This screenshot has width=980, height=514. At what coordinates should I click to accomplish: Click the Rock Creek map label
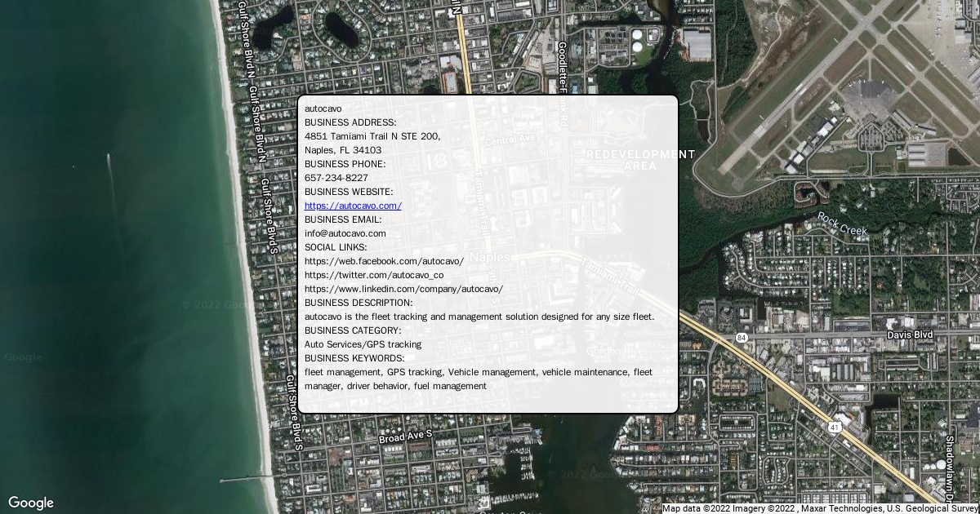(842, 224)
